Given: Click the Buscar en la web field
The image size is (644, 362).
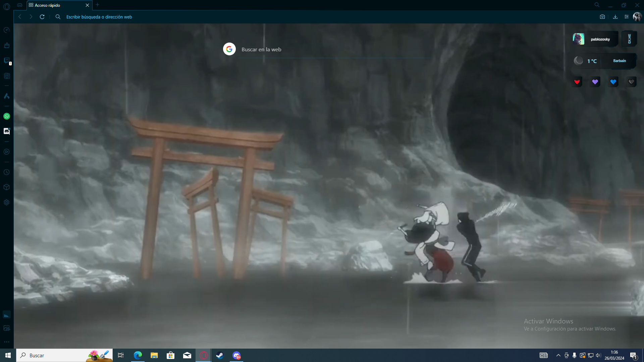Looking at the screenshot, I should tap(332, 50).
